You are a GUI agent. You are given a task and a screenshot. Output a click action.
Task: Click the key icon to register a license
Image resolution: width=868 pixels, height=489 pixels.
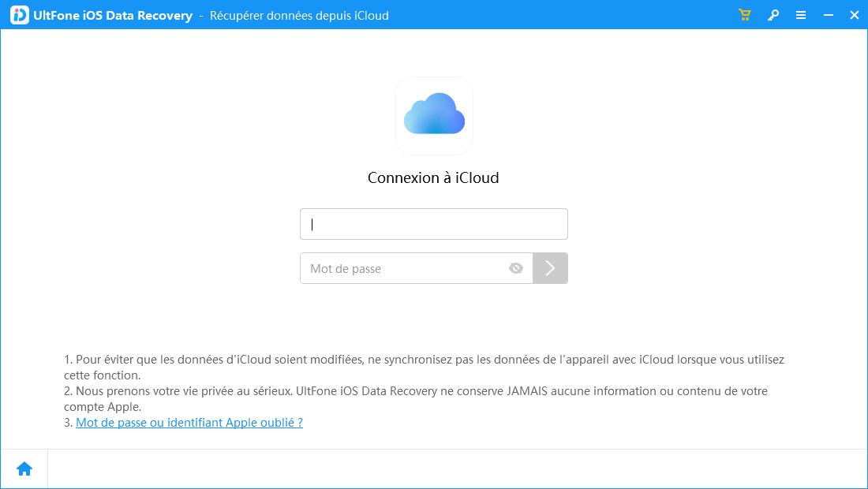(773, 14)
